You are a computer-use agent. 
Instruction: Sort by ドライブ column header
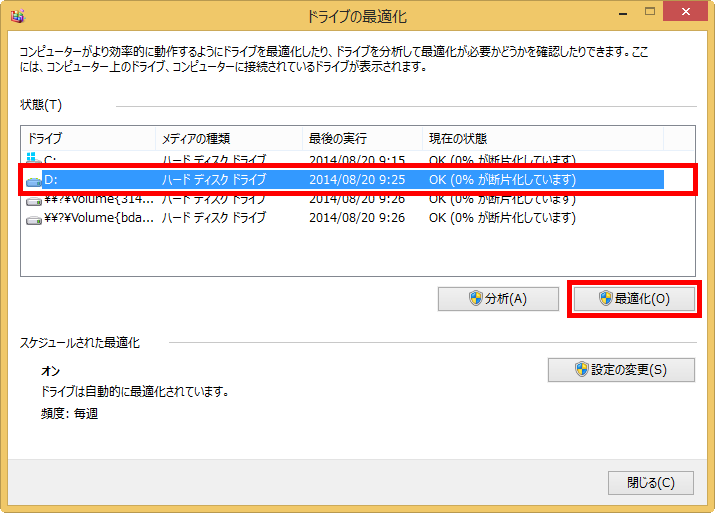tap(88, 138)
